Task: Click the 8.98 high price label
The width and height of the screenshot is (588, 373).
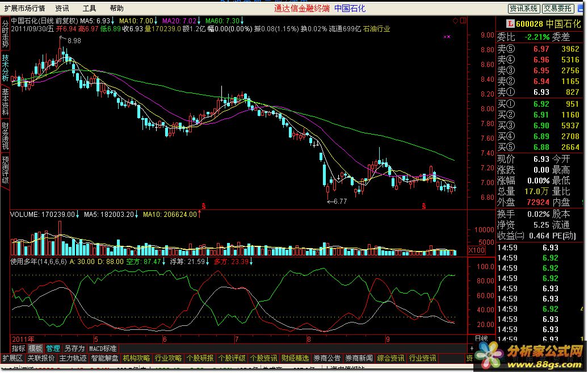Action: [x=74, y=40]
